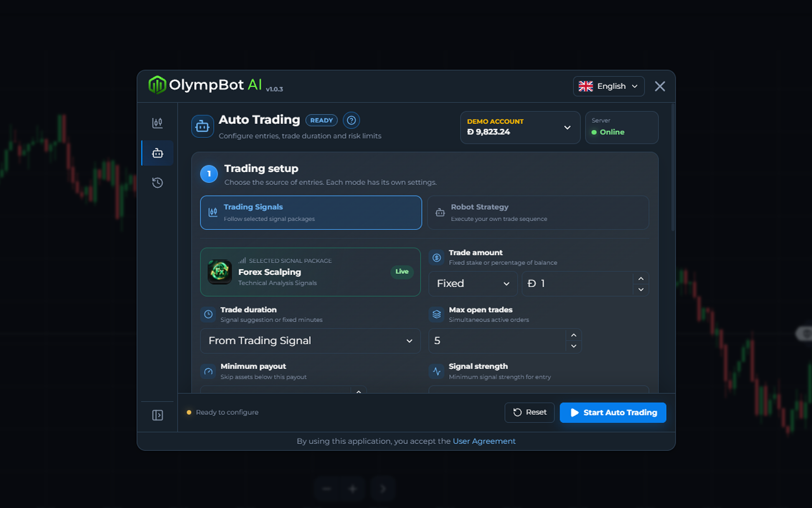
Task: Click the Ready to configure status text
Action: pyautogui.click(x=227, y=413)
